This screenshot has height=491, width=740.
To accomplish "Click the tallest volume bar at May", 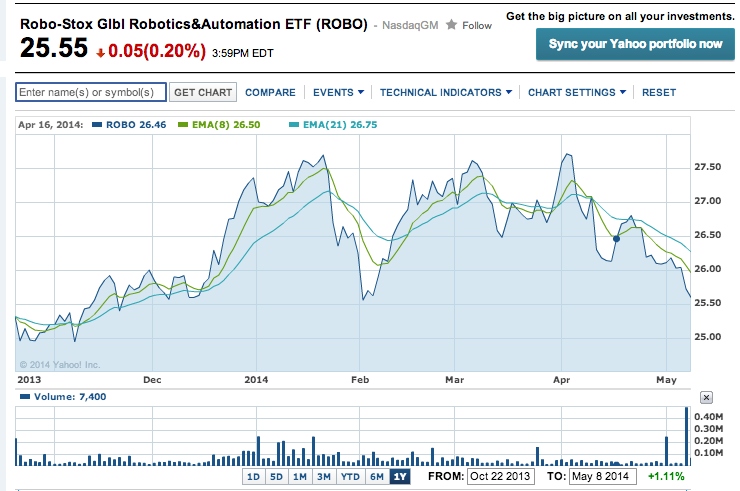I will point(686,436).
